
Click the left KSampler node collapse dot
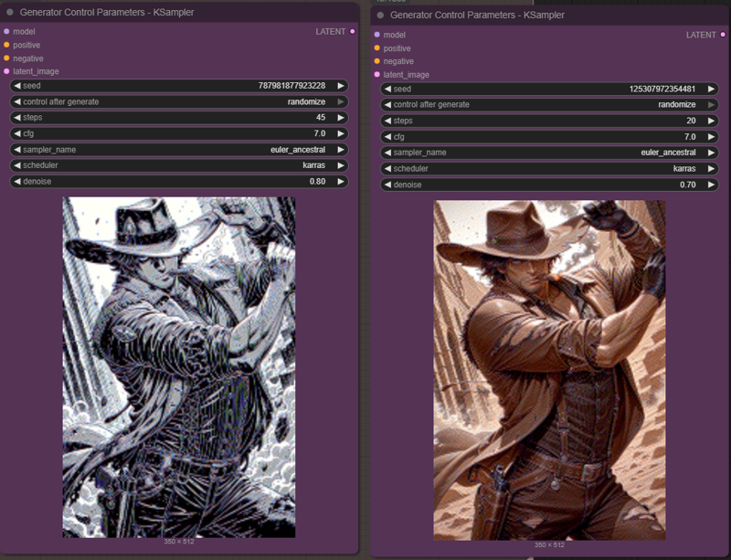tap(10, 12)
